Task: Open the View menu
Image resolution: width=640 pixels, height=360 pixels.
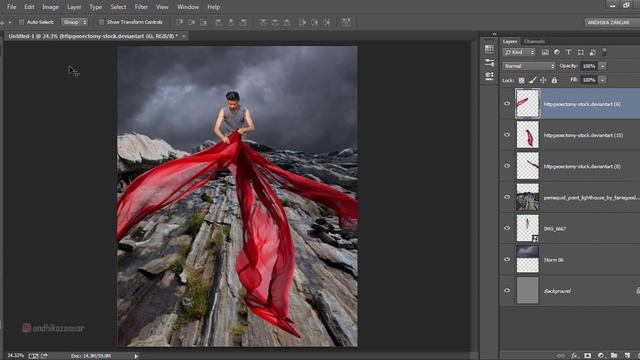Action: tap(162, 7)
